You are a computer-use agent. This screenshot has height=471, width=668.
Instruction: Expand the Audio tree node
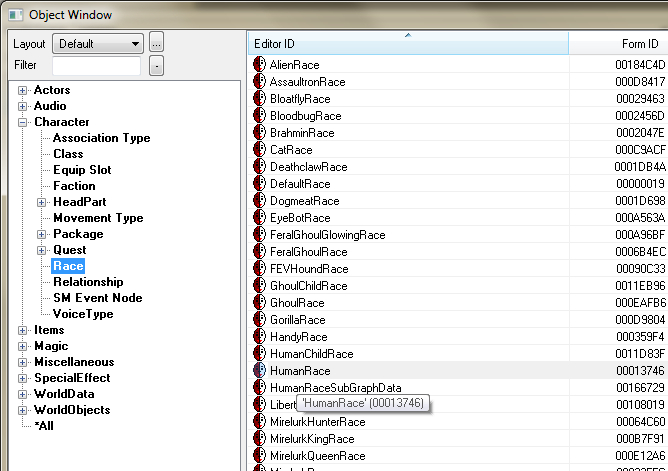[23, 106]
